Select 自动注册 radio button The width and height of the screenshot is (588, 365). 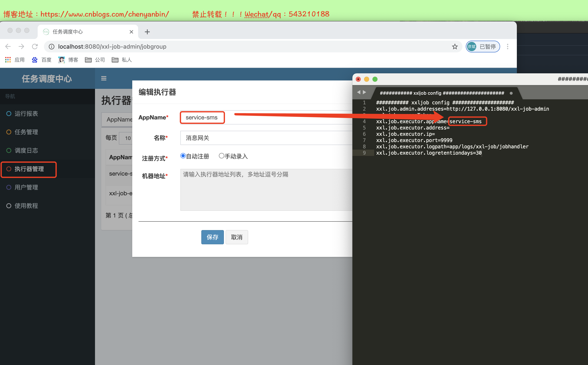183,156
